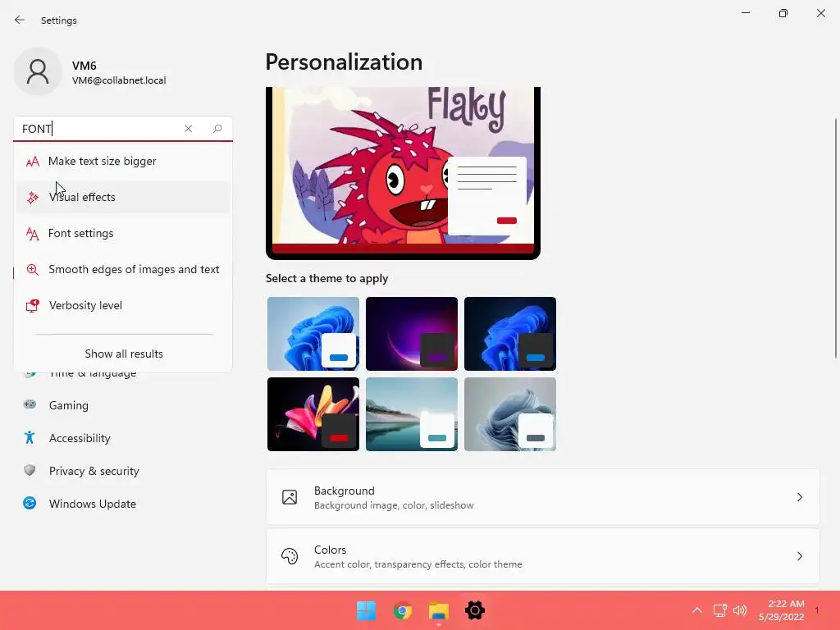Viewport: 840px width, 630px height.
Task: Select Verbosity level search result
Action: (x=123, y=305)
